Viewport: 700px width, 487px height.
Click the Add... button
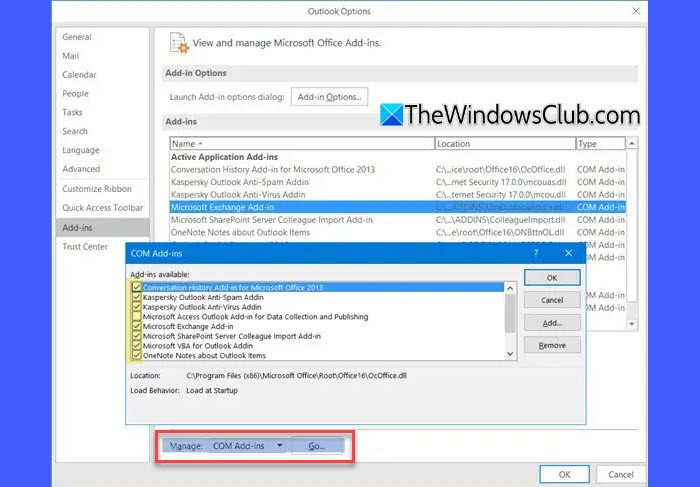(552, 323)
